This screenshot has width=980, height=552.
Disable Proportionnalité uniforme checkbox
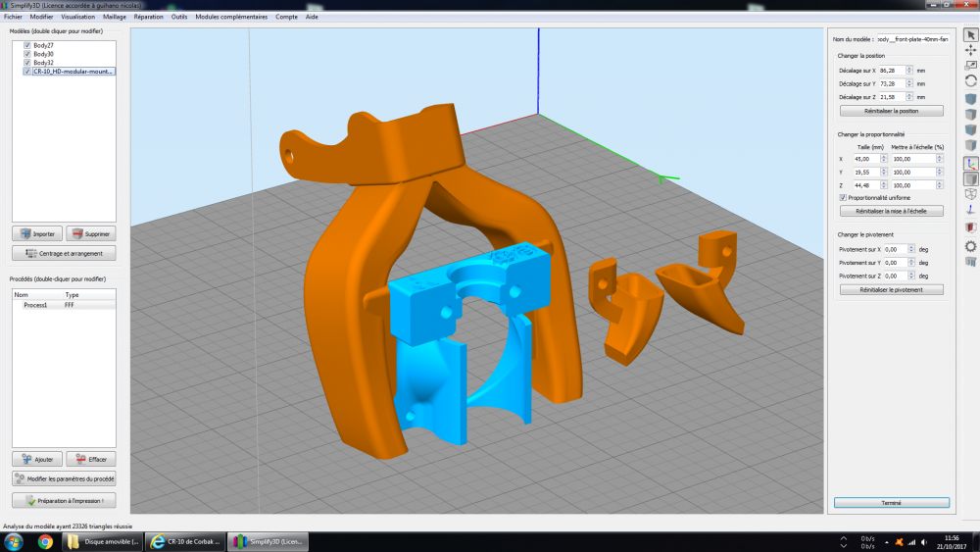point(843,197)
